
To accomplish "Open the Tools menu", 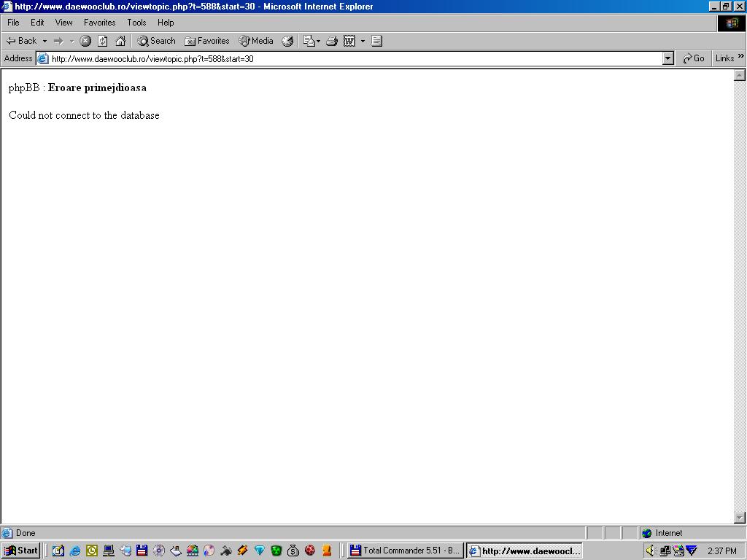I will [x=136, y=23].
